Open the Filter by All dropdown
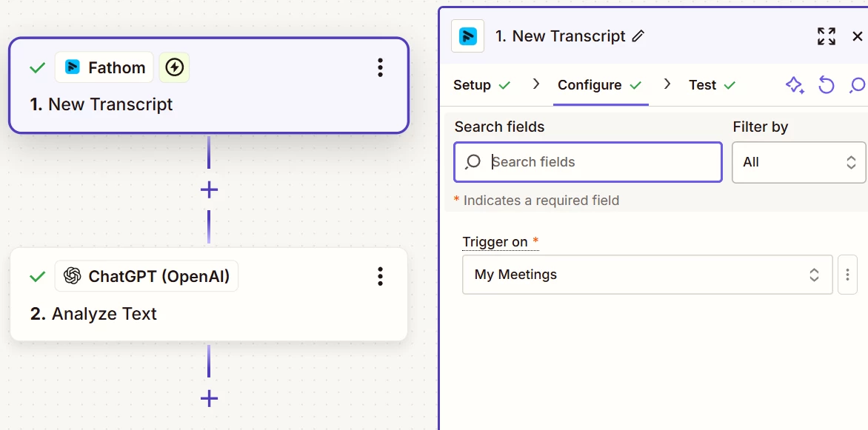The width and height of the screenshot is (868, 430). coord(799,162)
